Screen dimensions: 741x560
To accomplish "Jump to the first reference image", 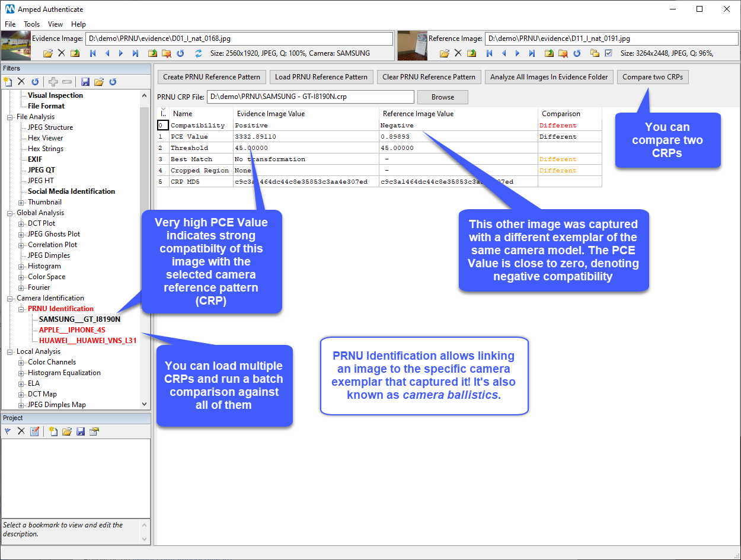I will 489,53.
